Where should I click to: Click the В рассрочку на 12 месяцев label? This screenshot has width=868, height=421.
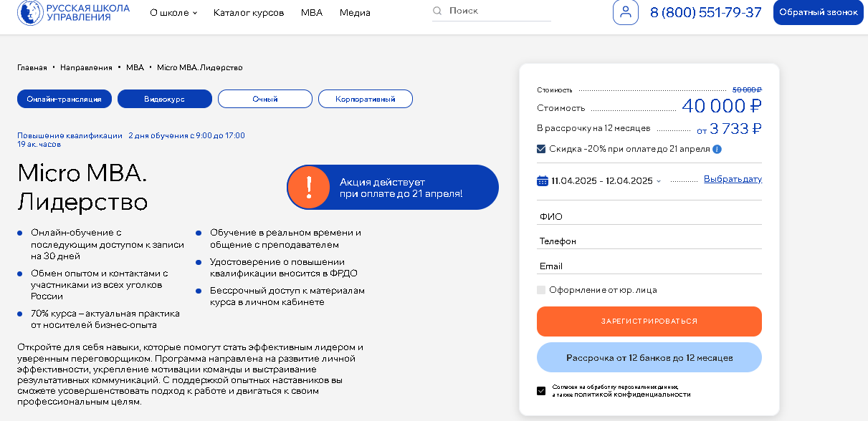click(x=593, y=128)
